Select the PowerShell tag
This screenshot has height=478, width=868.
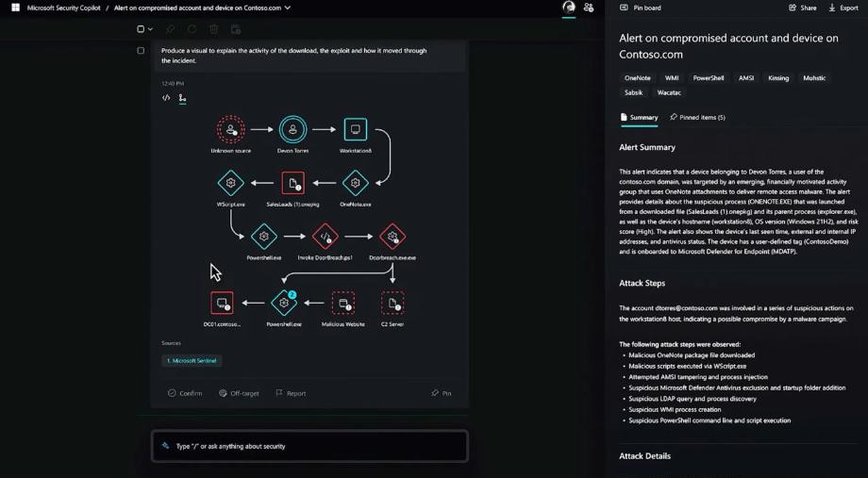click(x=708, y=78)
